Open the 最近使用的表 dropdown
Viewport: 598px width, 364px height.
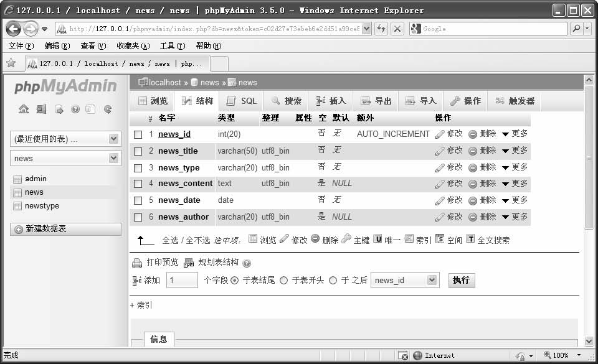tap(65, 139)
